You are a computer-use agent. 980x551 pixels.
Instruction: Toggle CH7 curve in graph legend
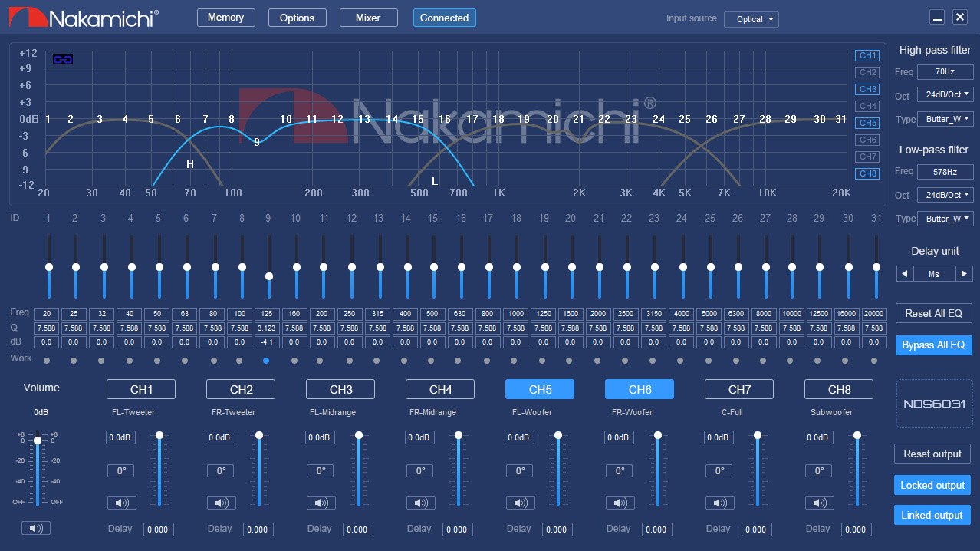(x=867, y=157)
